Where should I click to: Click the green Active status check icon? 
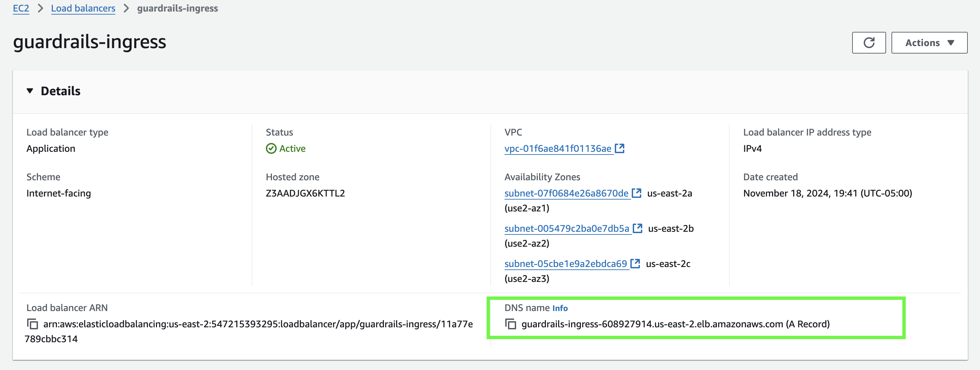271,149
